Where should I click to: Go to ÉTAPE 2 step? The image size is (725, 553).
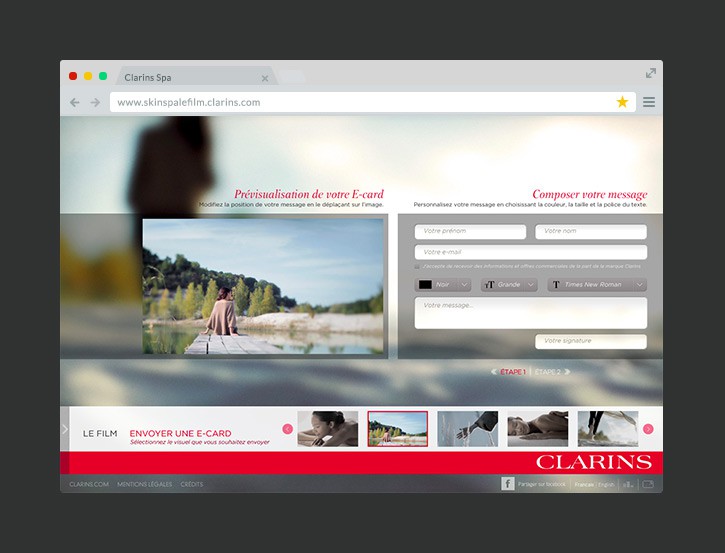[x=548, y=372]
